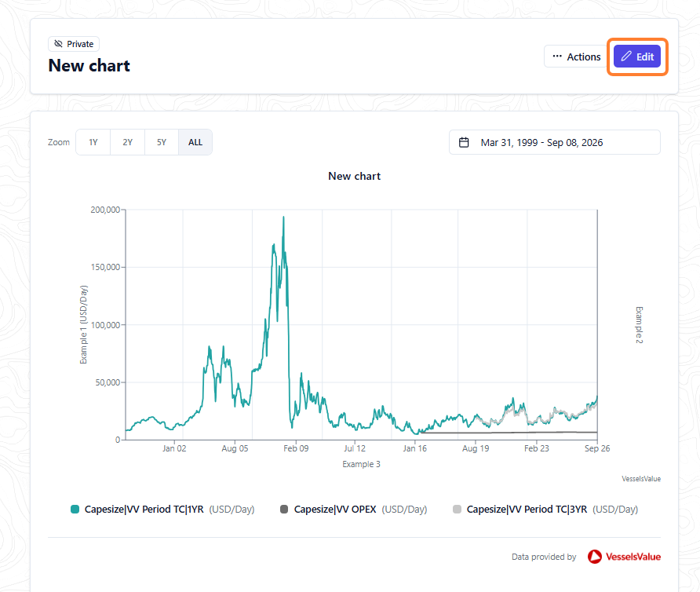The height and width of the screenshot is (592, 700).
Task: Click the 'Data provided by' text
Action: coord(544,557)
